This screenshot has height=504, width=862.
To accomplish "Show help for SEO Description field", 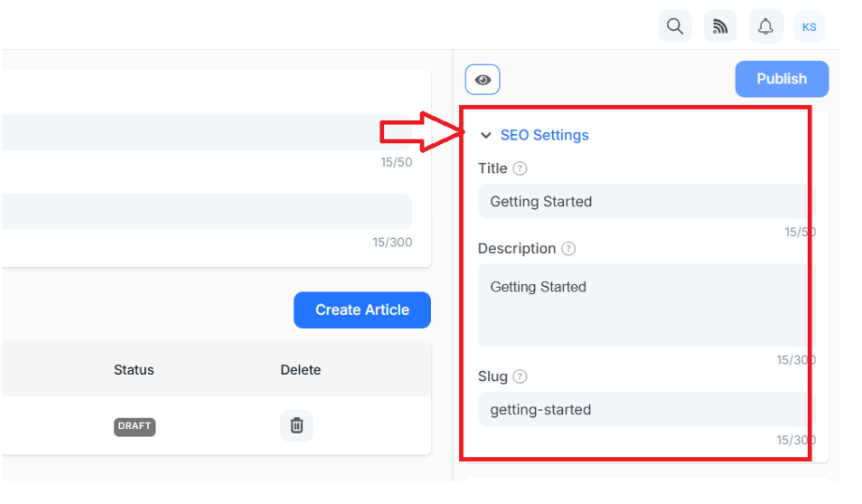I will point(569,248).
